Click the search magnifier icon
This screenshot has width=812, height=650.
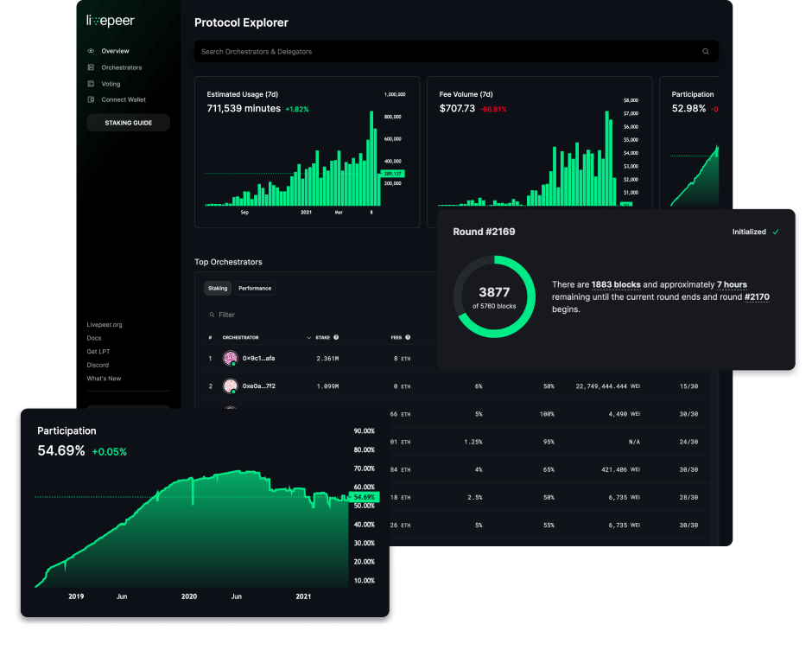(706, 52)
